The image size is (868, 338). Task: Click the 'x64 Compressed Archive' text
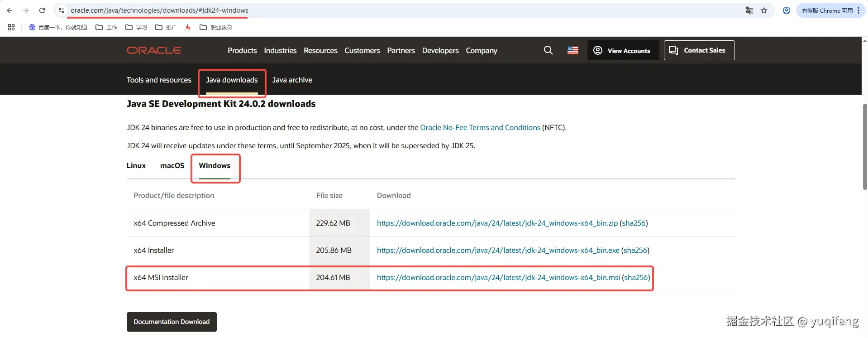pos(174,223)
